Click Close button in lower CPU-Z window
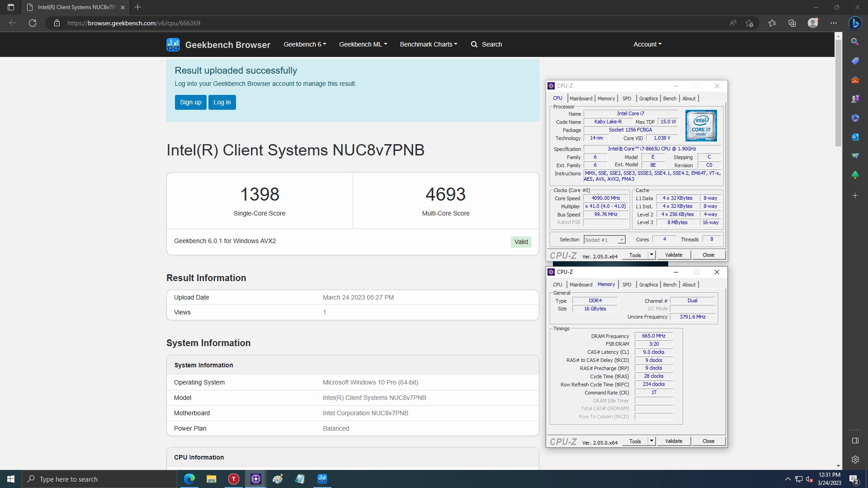This screenshot has width=868, height=488. pos(708,441)
